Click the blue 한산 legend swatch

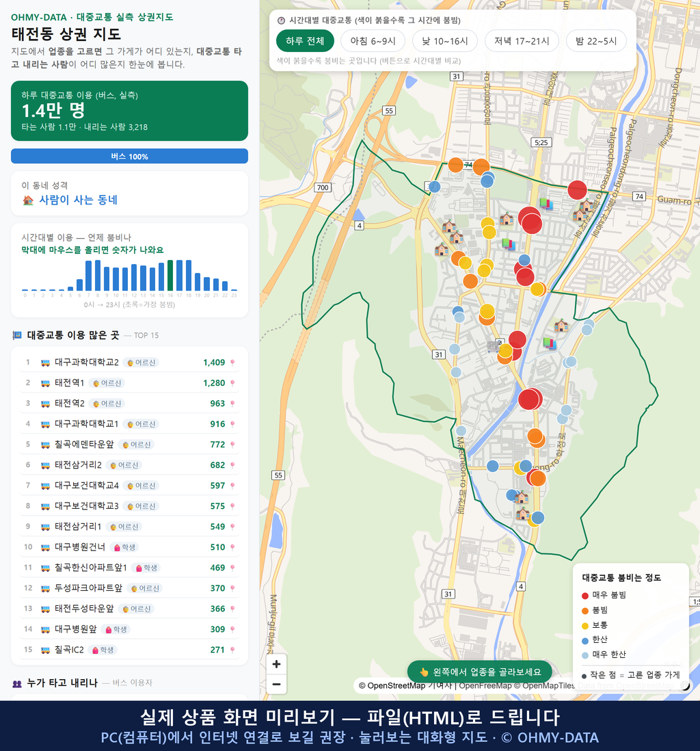[x=584, y=640]
